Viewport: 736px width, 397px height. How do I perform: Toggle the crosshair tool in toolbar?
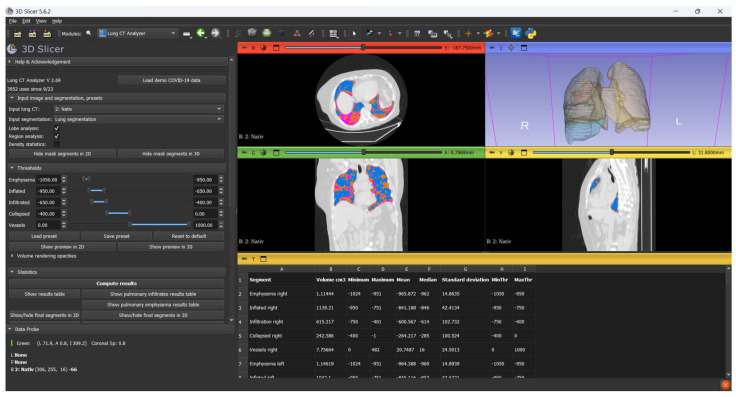[468, 33]
